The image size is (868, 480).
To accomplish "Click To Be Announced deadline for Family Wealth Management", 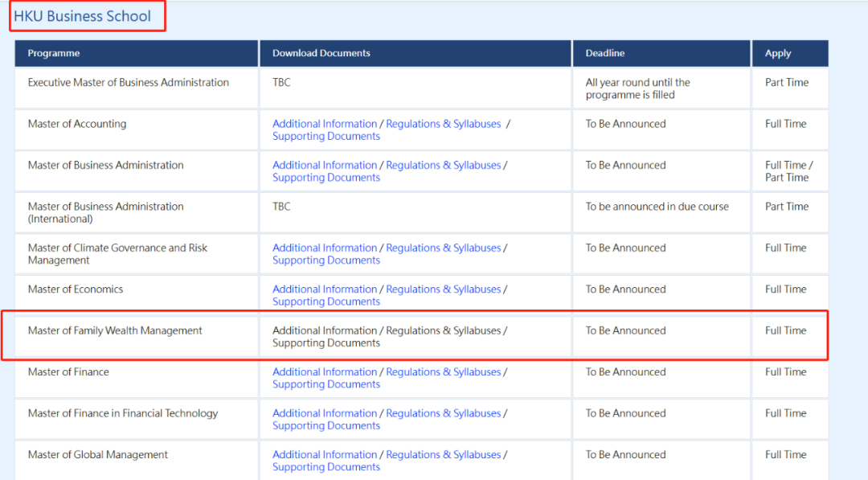I will [625, 330].
